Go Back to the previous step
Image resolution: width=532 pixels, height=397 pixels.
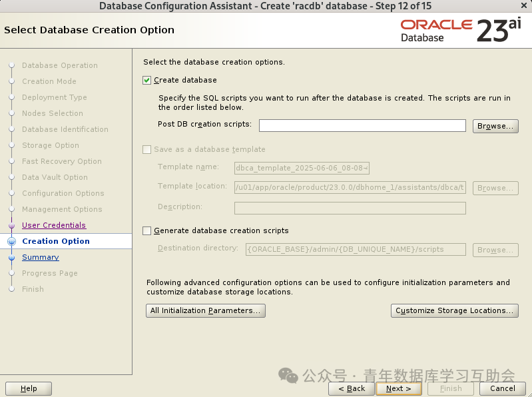(352, 388)
